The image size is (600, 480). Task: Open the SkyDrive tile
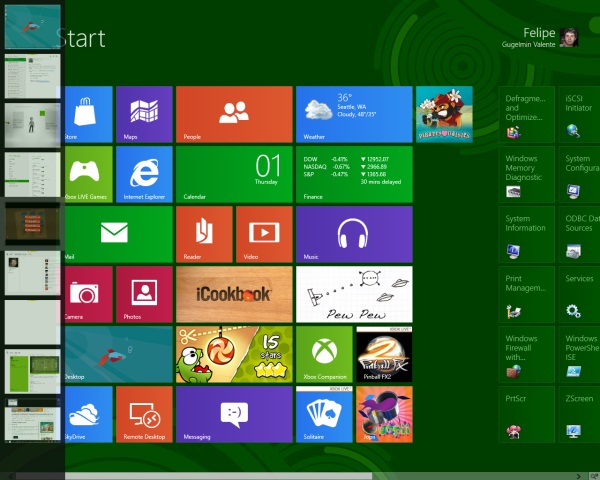[x=88, y=414]
